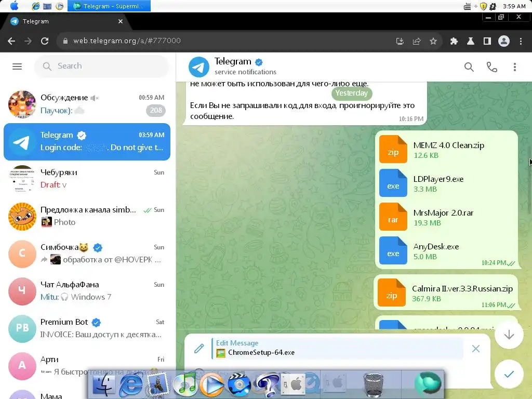Click the keyboard tray icon
This screenshot has height=399, width=532.
pos(467,6)
